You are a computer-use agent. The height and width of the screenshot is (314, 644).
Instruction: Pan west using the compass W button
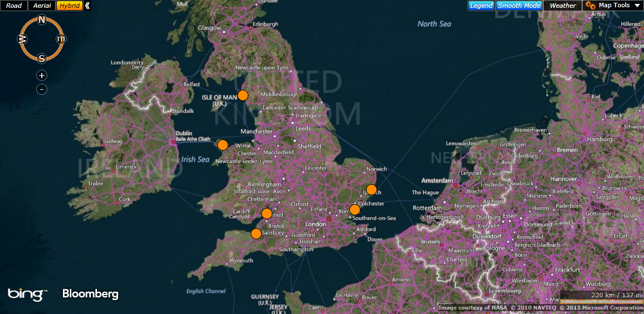23,39
